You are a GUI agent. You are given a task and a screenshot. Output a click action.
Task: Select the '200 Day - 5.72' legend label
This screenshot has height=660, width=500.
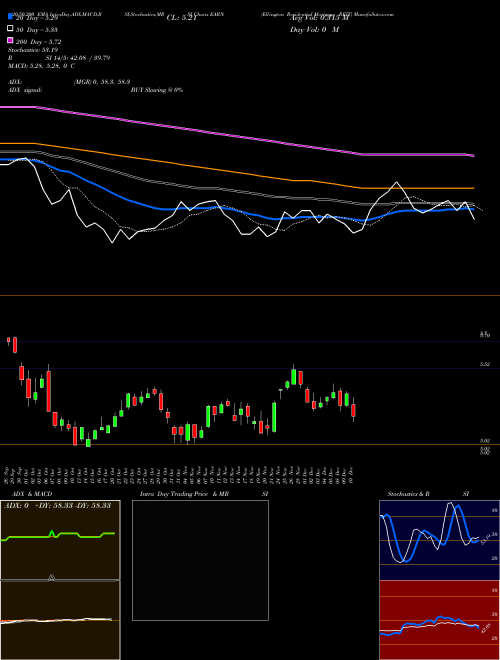(x=38, y=42)
